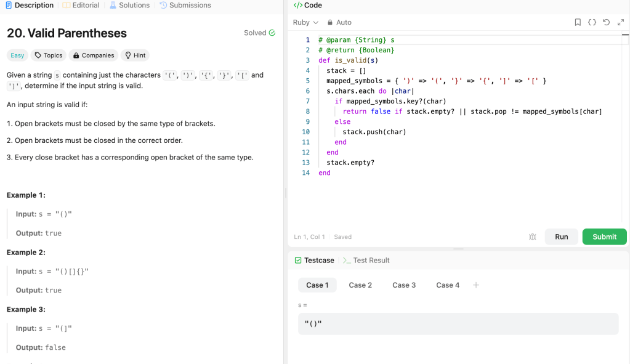Open the debugger bug icon near Run
630x364 pixels.
532,237
